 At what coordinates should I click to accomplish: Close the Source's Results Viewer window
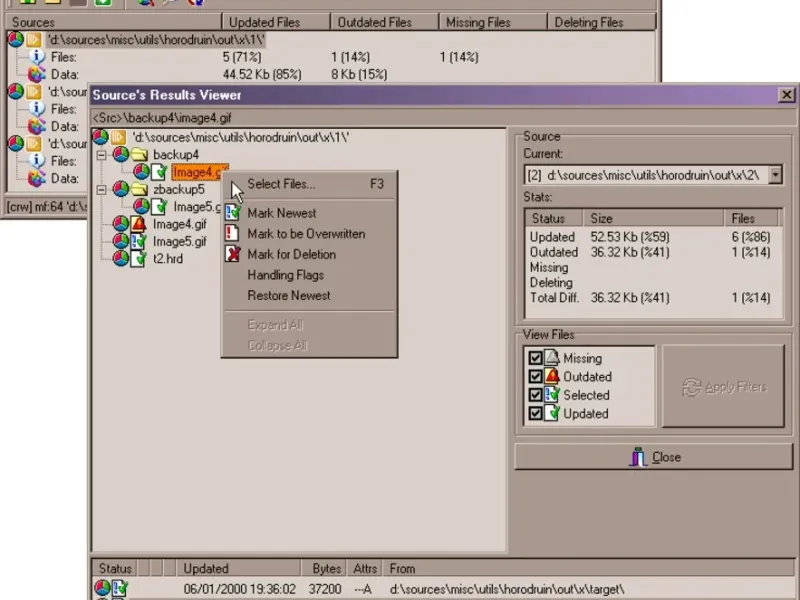coord(786,95)
